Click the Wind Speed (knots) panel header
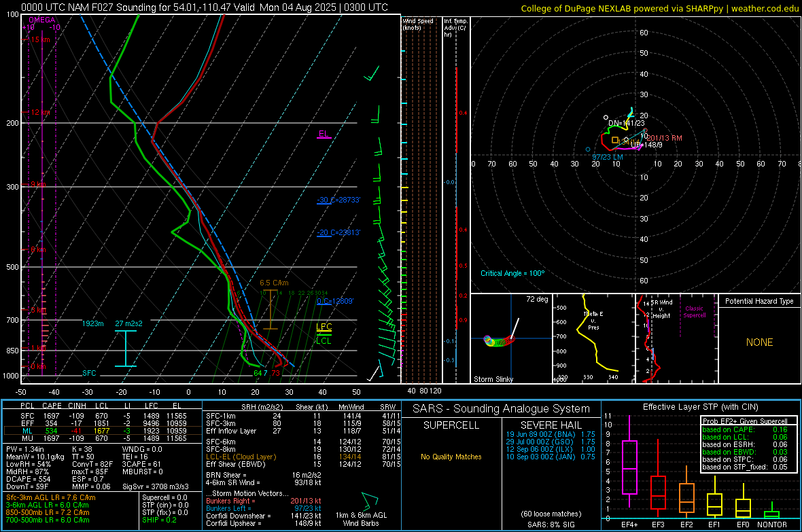The width and height of the screenshot is (802, 532). click(x=418, y=24)
